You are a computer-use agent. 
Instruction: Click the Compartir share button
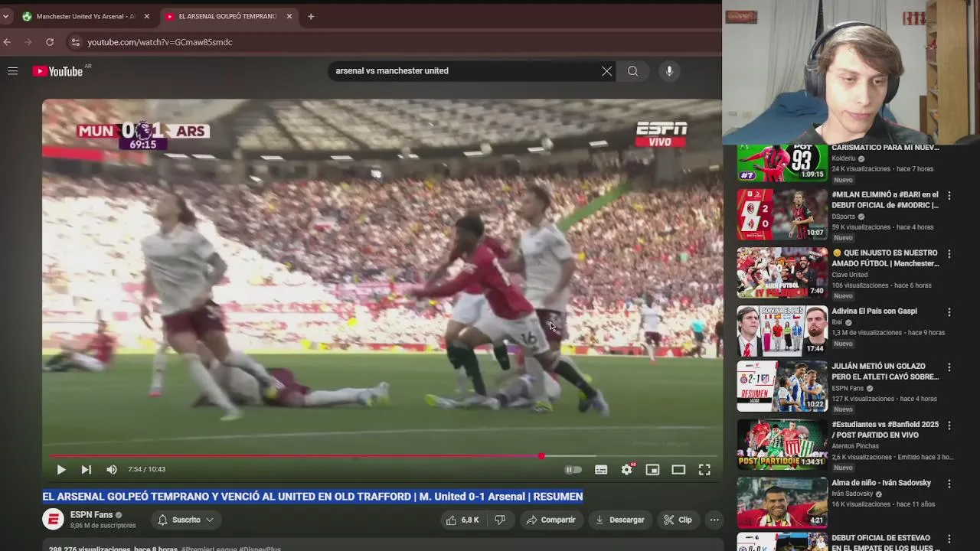click(x=550, y=520)
